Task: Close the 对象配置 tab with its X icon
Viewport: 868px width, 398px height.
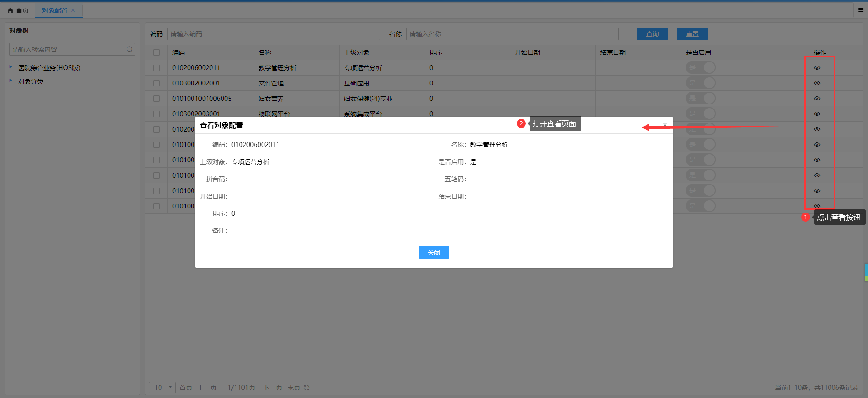Action: pyautogui.click(x=73, y=10)
